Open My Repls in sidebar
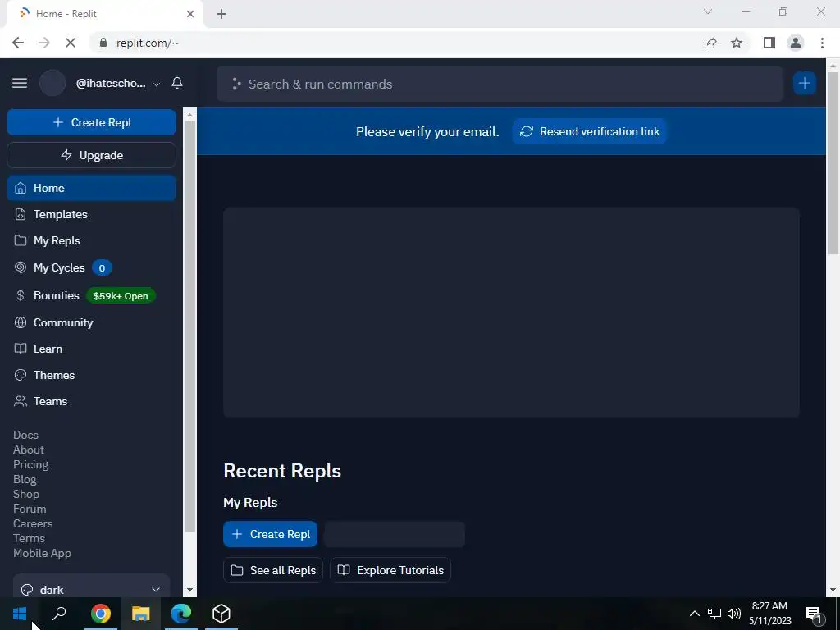 92,240
